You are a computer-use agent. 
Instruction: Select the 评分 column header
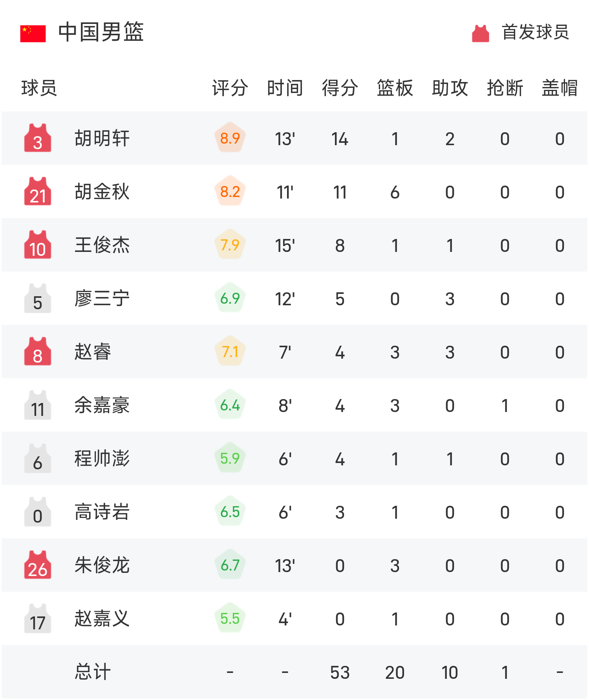click(230, 88)
